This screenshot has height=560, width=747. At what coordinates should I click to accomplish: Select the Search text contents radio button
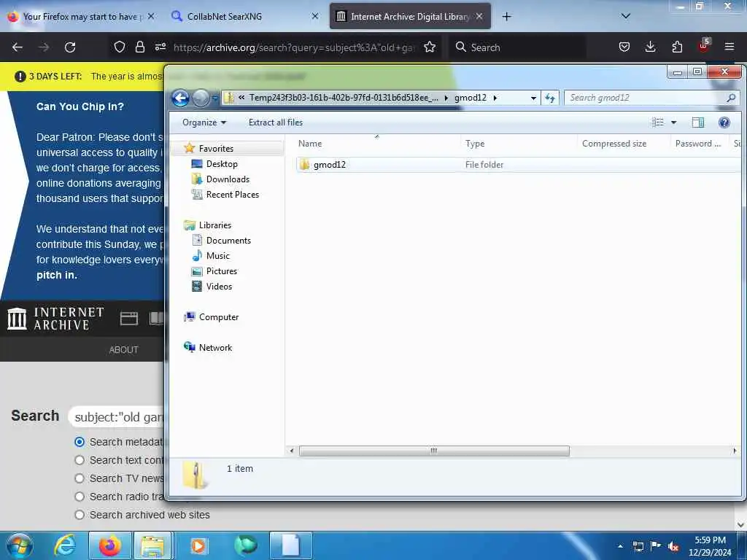(80, 460)
